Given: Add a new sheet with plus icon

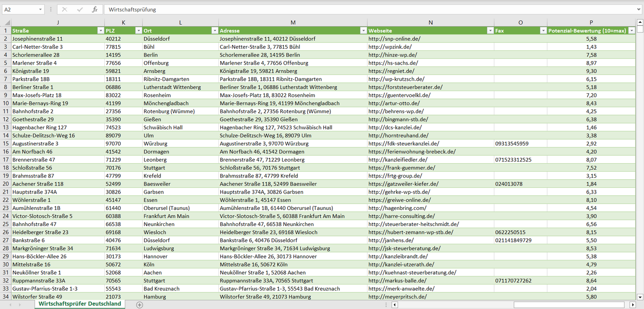Looking at the screenshot, I should point(139,305).
